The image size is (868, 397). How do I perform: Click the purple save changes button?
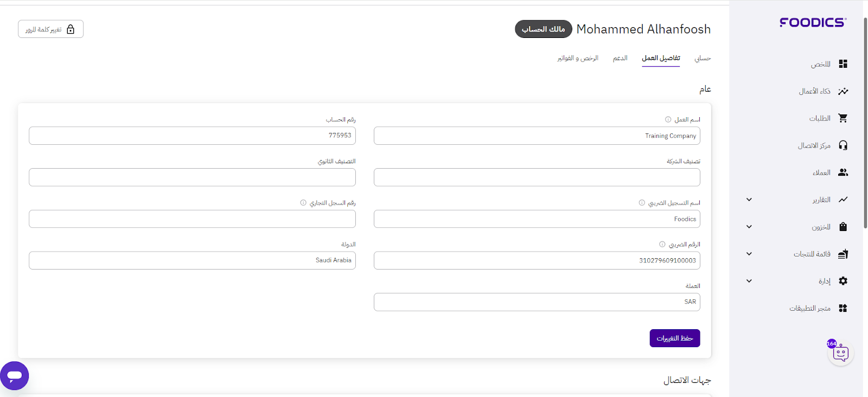[x=675, y=338]
